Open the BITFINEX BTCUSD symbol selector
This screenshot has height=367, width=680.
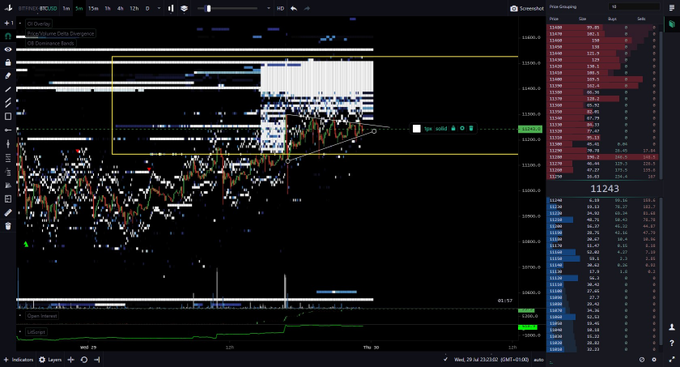(37, 8)
